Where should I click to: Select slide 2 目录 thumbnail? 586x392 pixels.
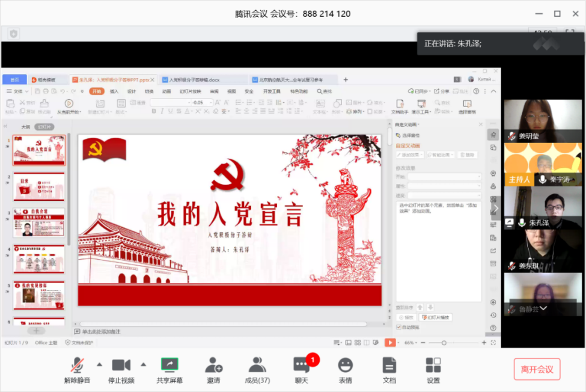(x=39, y=186)
